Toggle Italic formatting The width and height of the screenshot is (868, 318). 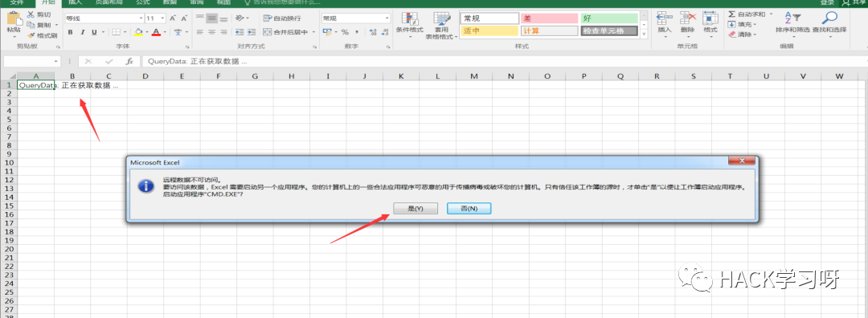point(83,32)
